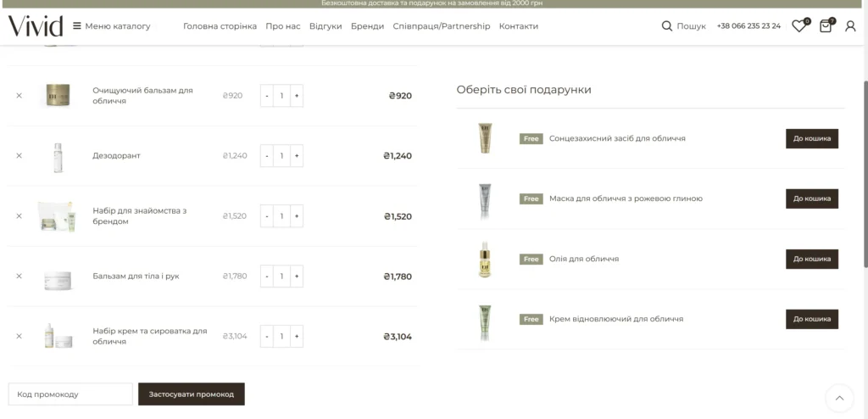Screen dimensions: 868x419
Task: Add Сонцезахисний засіб gift До кошика
Action: coord(811,138)
